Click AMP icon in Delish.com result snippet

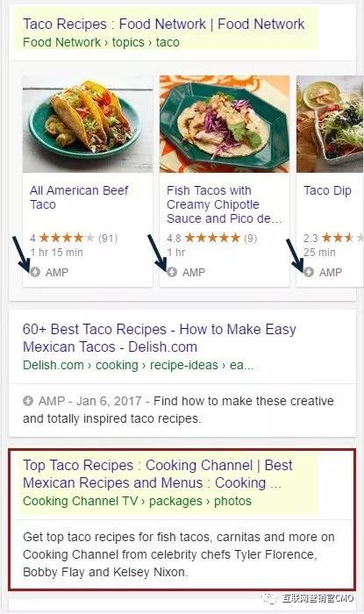point(28,401)
